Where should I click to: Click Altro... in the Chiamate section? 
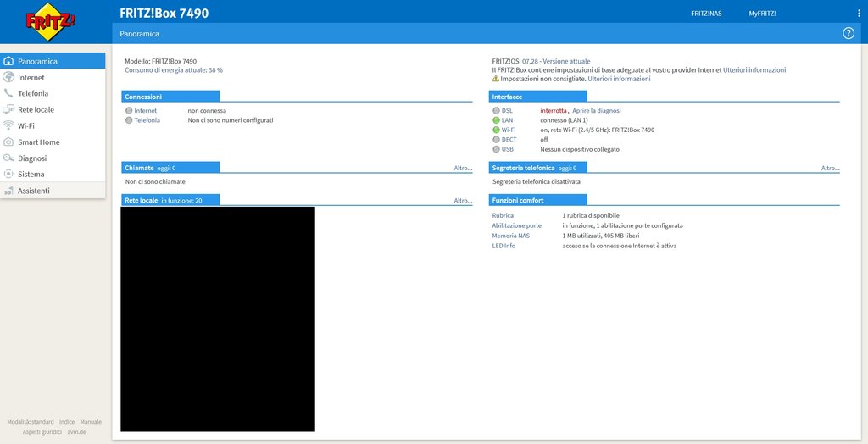pos(463,168)
